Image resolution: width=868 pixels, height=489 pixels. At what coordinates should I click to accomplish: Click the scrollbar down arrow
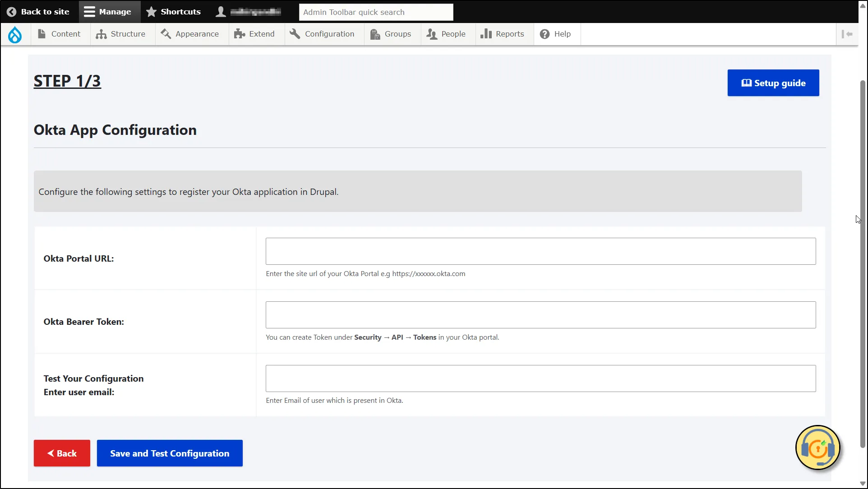[x=863, y=484]
